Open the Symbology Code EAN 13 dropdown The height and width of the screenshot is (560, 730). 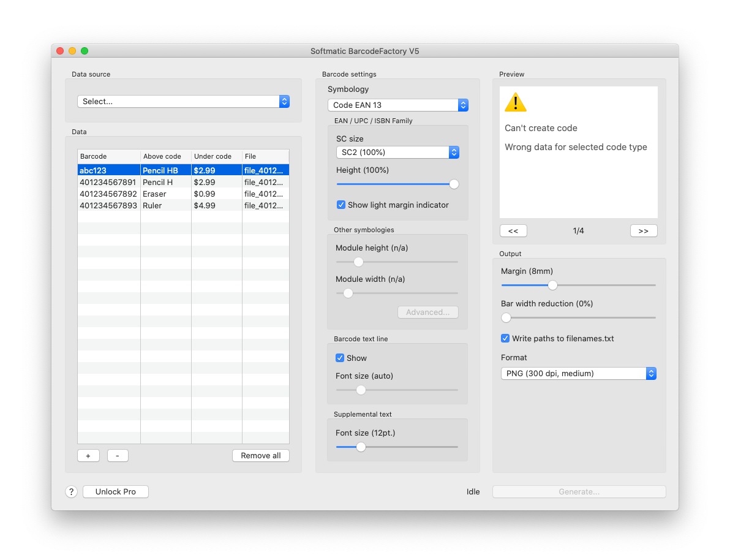tap(398, 105)
